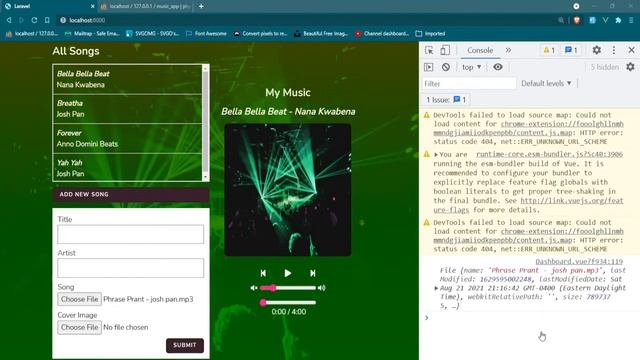Close the DevTools panel
This screenshot has height=360, width=640.
click(x=631, y=50)
